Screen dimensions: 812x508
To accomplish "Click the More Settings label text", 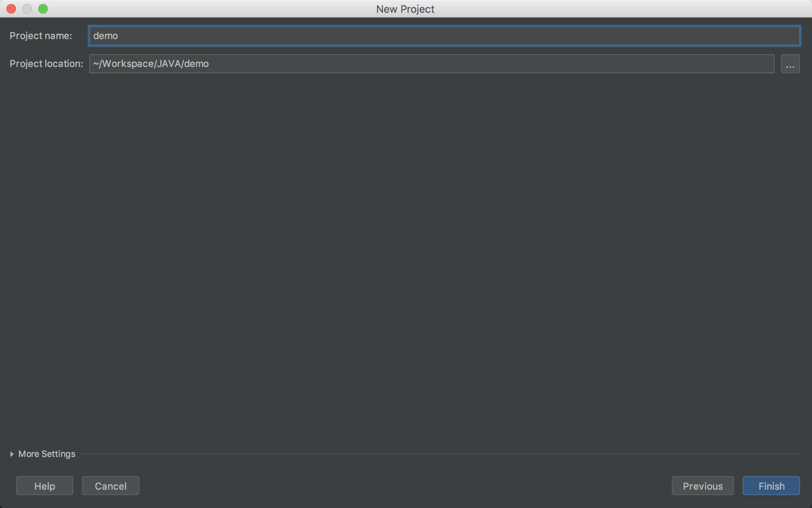I will 46,454.
